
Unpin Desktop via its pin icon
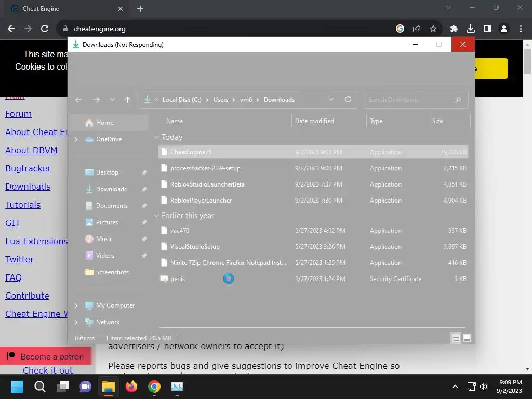(x=144, y=172)
